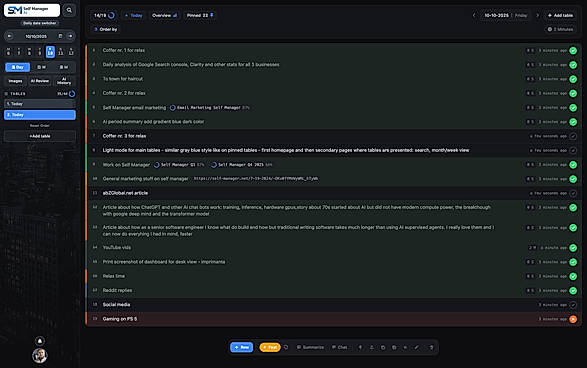Click the pencil edit icon in bottom toolbar
587x368 pixels.
click(x=416, y=347)
